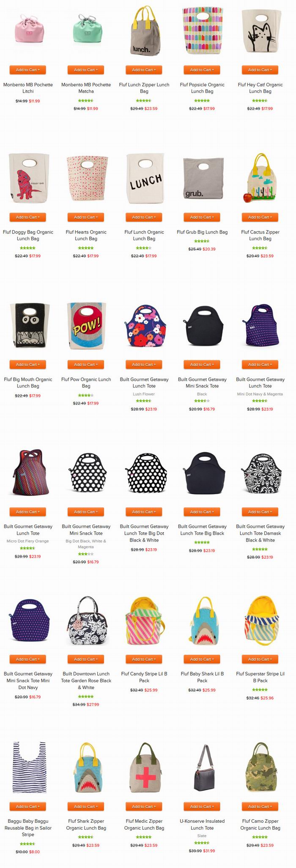Open Fluf Hearts Organic Lunch Bag title link
This screenshot has height=868, width=296.
tap(86, 235)
